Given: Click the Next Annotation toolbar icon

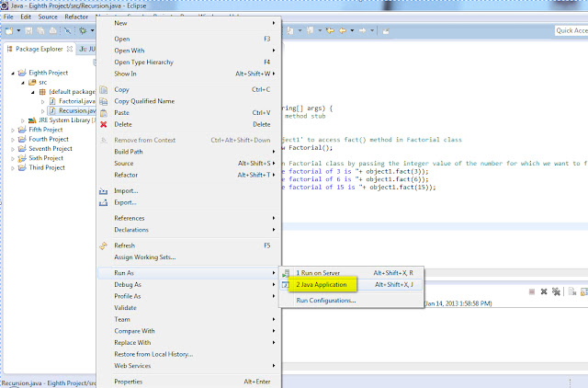Looking at the screenshot, I should click(x=290, y=30).
